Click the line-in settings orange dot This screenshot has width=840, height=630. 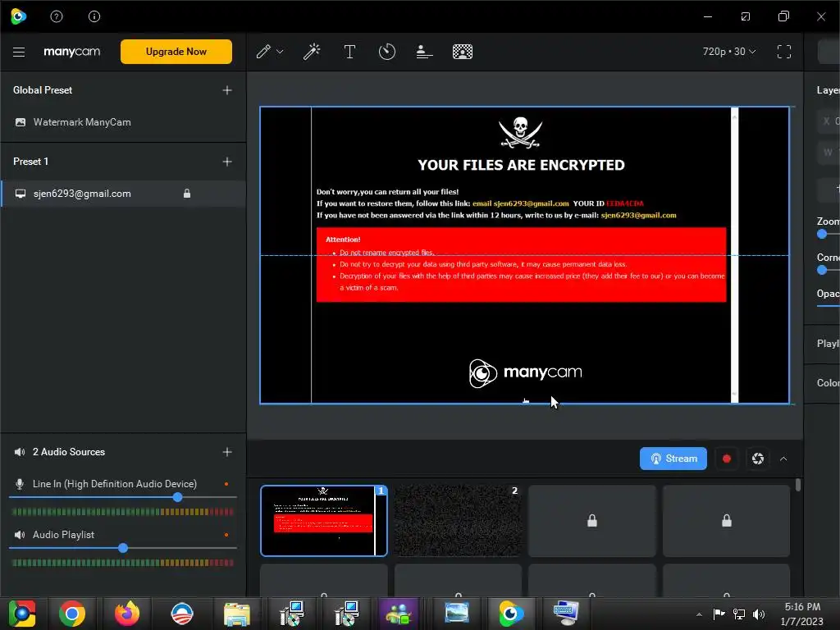click(x=226, y=484)
